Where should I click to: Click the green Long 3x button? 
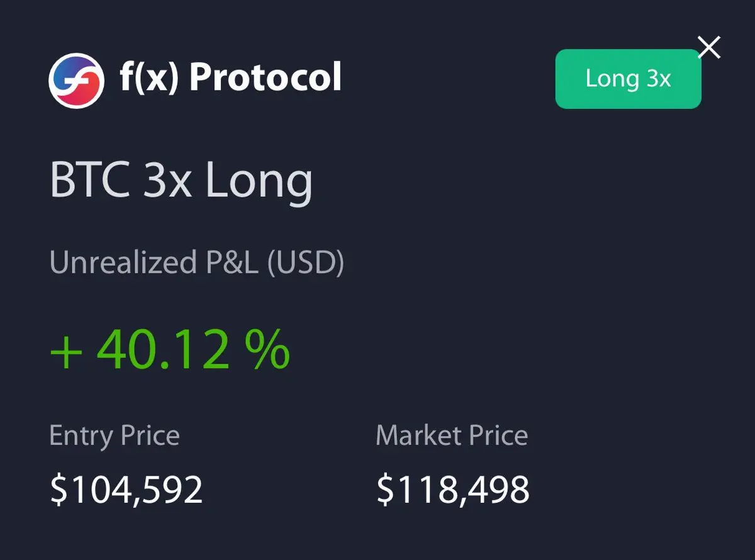[x=628, y=79]
